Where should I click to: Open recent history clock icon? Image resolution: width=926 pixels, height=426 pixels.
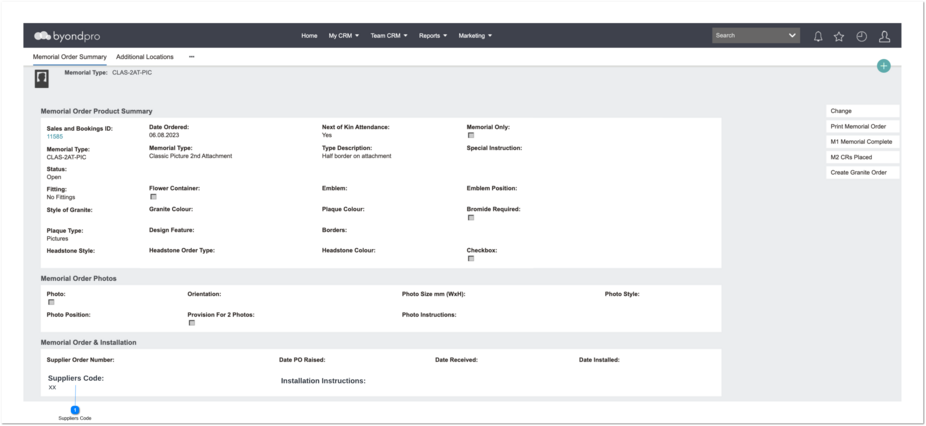point(862,36)
